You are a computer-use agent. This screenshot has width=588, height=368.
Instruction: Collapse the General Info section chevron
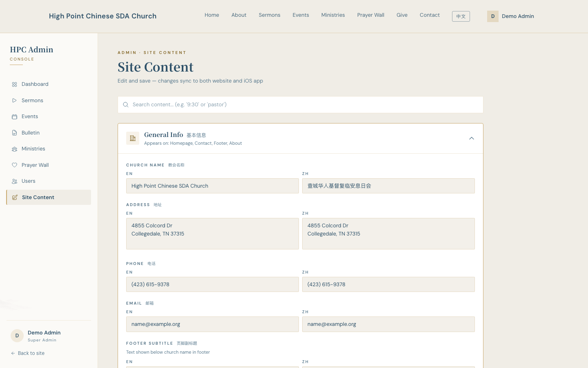(472, 138)
